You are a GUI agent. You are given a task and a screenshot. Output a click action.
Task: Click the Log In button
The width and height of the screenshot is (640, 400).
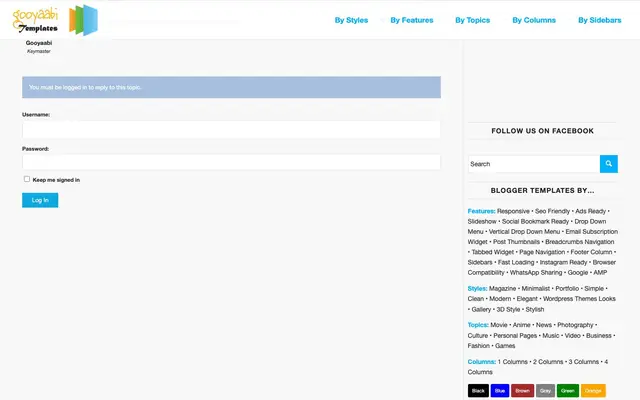(40, 200)
